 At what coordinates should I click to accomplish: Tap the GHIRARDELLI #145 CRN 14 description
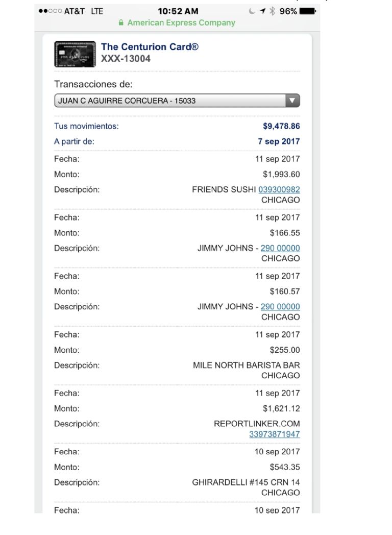click(246, 482)
